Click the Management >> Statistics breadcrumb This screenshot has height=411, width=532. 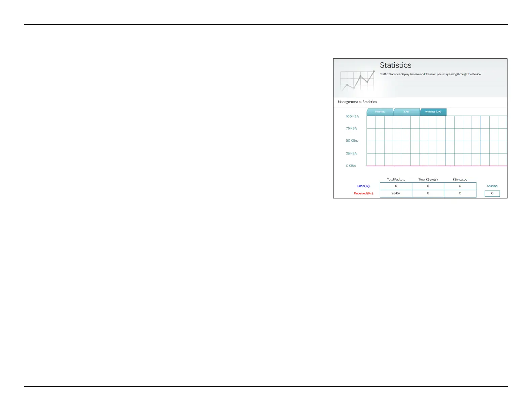click(x=357, y=102)
